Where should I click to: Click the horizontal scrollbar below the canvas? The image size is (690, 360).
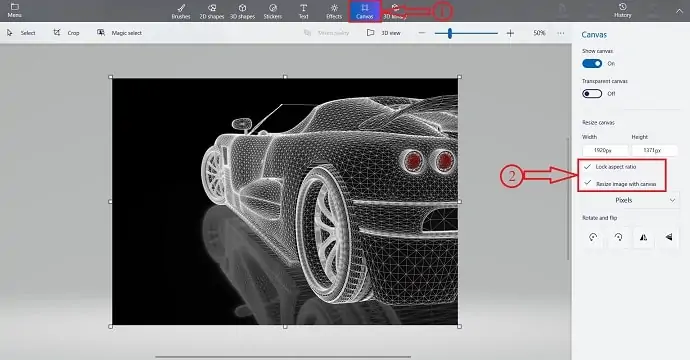point(283,357)
